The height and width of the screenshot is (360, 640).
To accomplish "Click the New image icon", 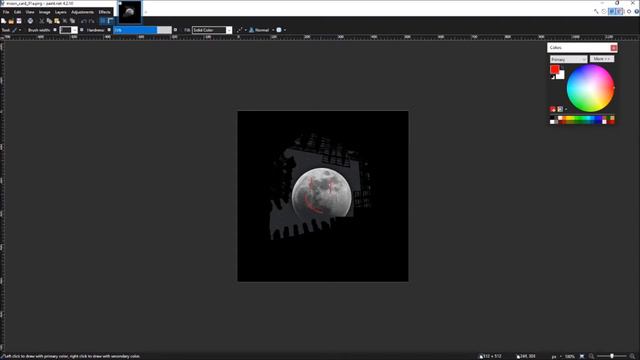I will pyautogui.click(x=3, y=21).
